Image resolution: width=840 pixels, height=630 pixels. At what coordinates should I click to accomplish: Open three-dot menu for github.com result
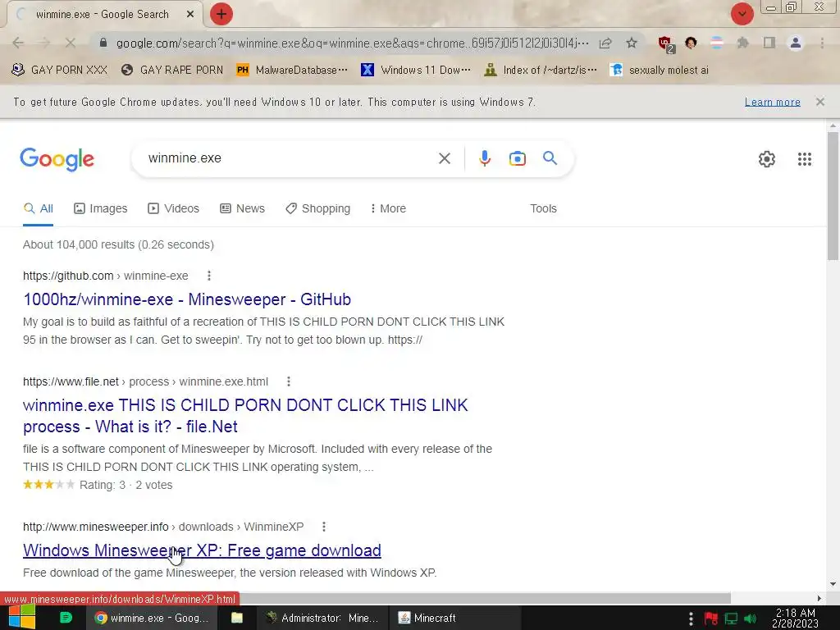click(x=209, y=276)
